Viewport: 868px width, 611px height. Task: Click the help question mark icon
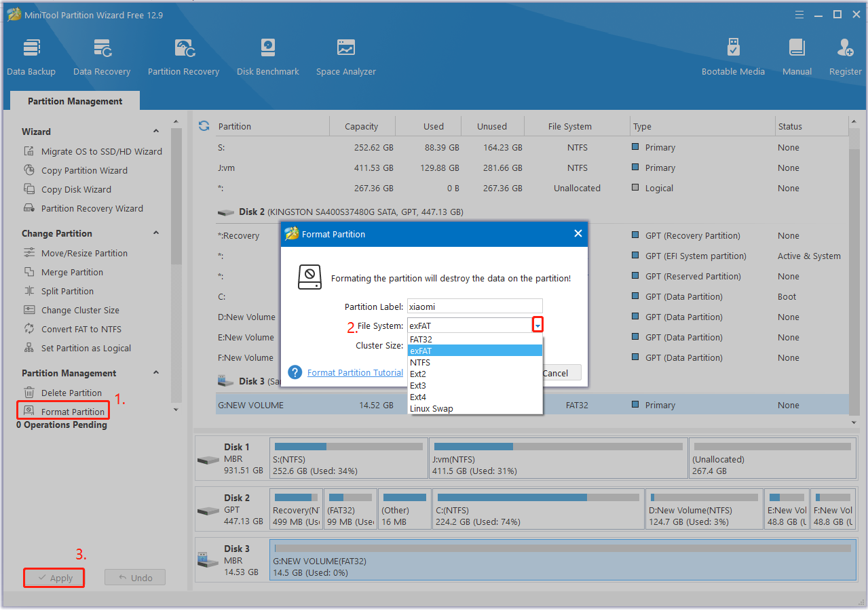coord(295,372)
